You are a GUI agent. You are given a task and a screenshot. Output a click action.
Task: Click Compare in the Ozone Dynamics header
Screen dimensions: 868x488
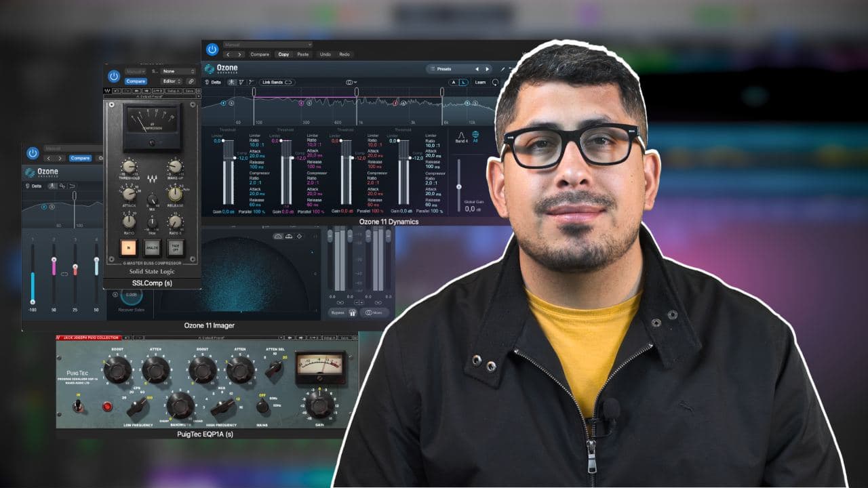[x=260, y=54]
